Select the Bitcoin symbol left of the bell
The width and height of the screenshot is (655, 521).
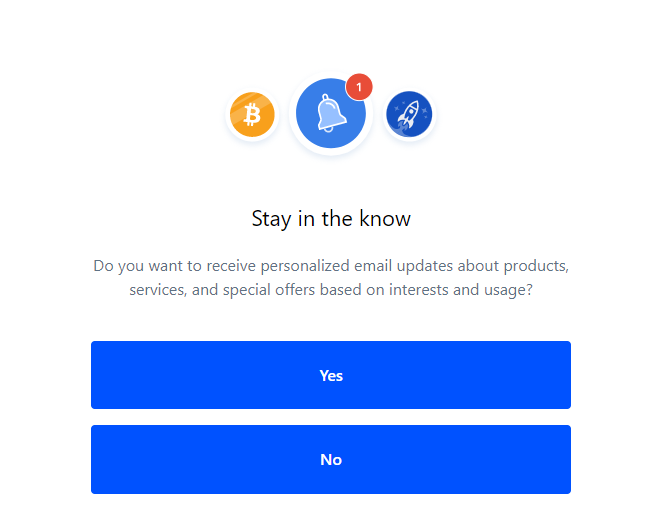pos(252,115)
